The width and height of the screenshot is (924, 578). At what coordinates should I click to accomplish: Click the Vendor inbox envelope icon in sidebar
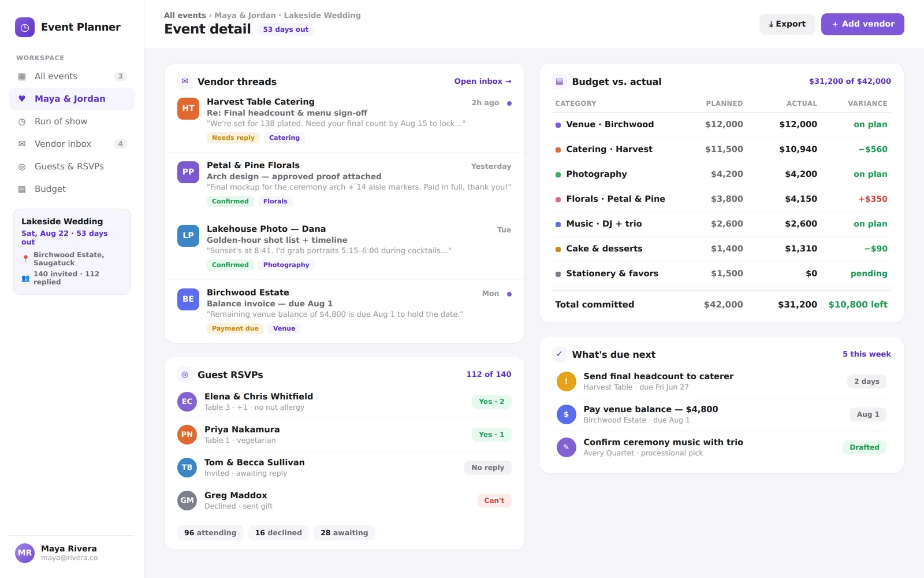pos(22,144)
